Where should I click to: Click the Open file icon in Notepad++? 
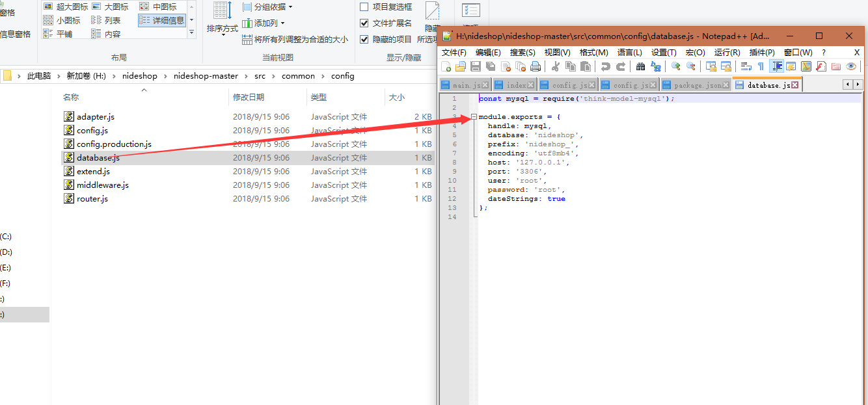461,66
